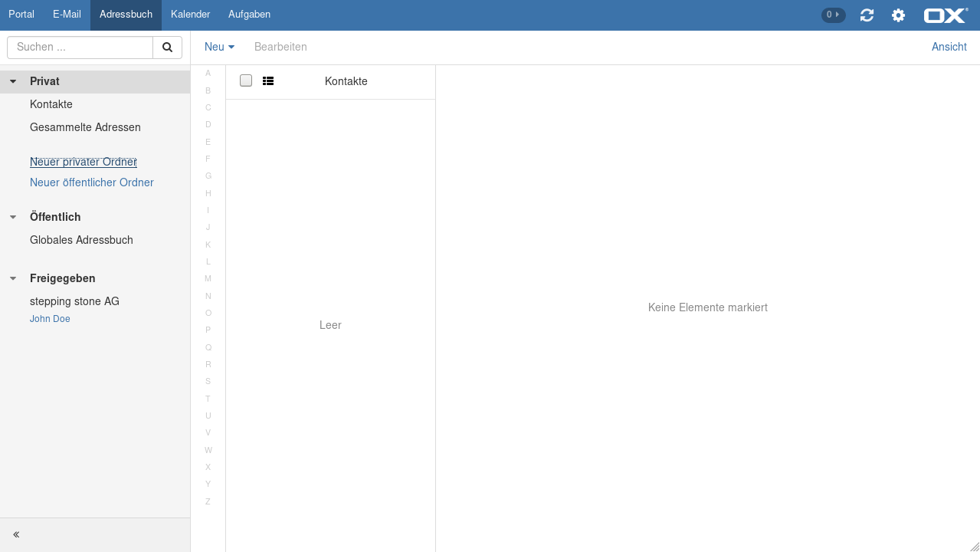Refresh using the reload icon
The width and height of the screenshot is (980, 552).
[867, 15]
